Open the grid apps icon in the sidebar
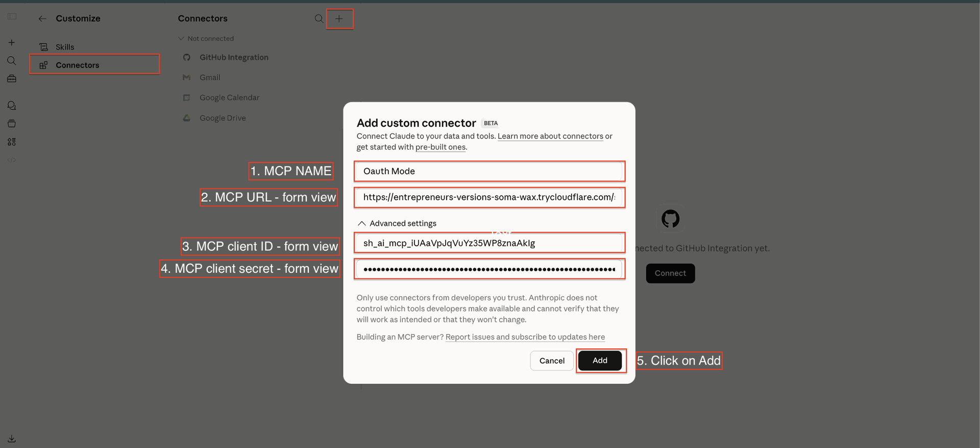 tap(12, 142)
